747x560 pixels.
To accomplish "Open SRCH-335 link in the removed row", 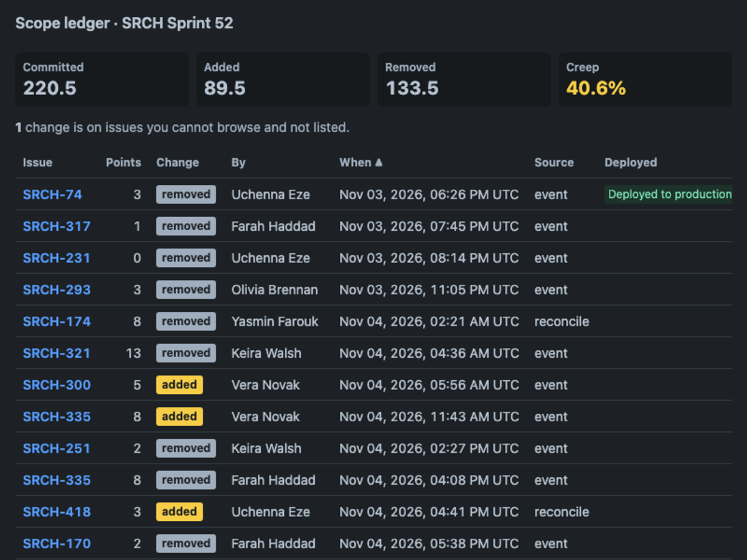I will coord(57,480).
